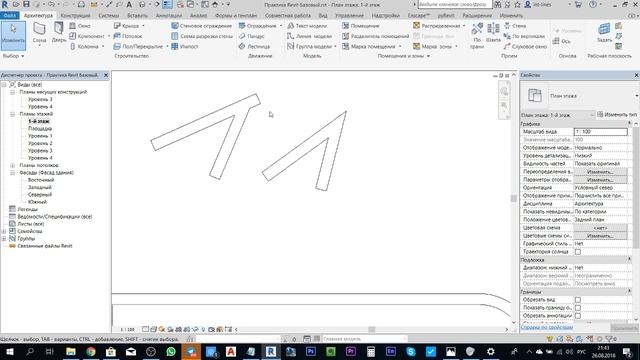Select the Modify (Изменить) arrow tool

(13, 36)
